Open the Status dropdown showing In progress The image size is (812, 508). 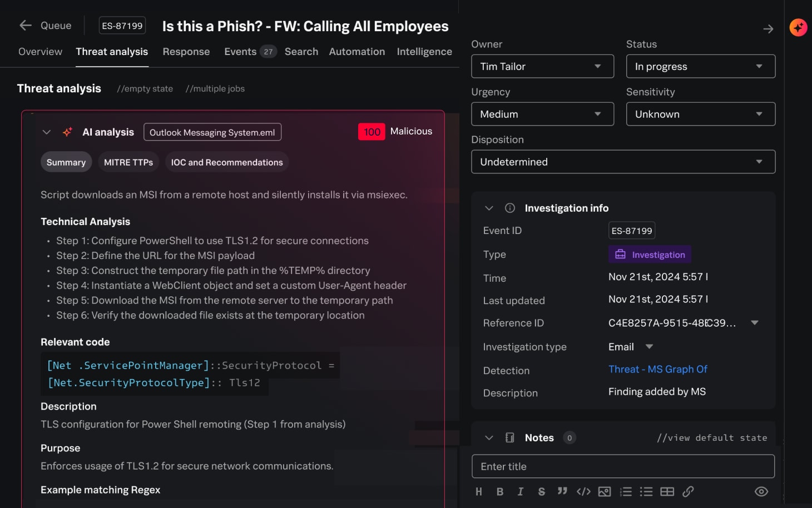click(701, 66)
